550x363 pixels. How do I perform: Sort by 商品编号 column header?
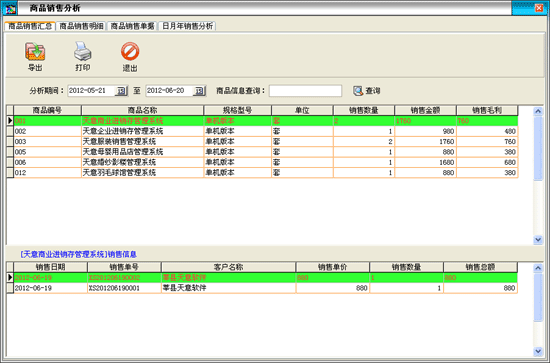(47, 110)
